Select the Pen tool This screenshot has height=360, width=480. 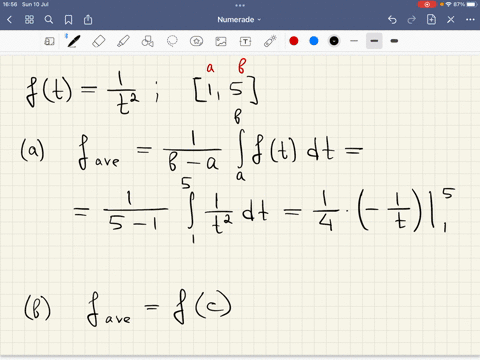coord(73,41)
